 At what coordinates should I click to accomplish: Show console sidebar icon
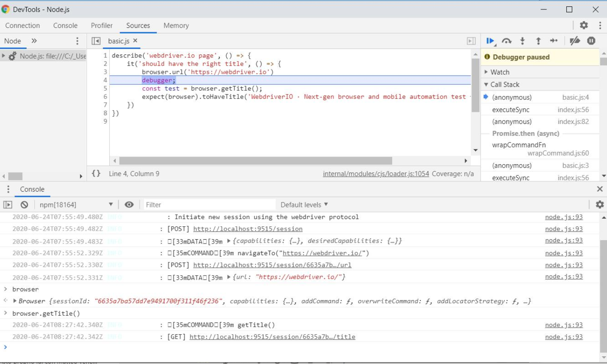tap(8, 205)
